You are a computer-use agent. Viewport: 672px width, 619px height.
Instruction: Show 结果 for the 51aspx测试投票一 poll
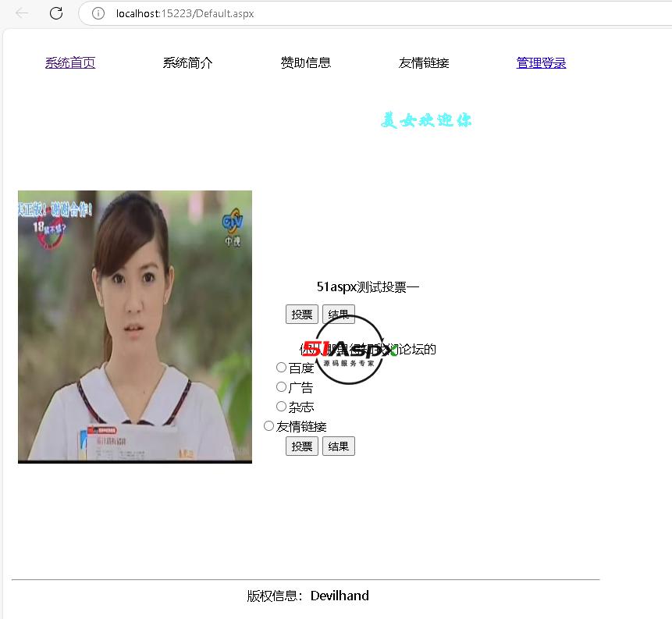[339, 315]
